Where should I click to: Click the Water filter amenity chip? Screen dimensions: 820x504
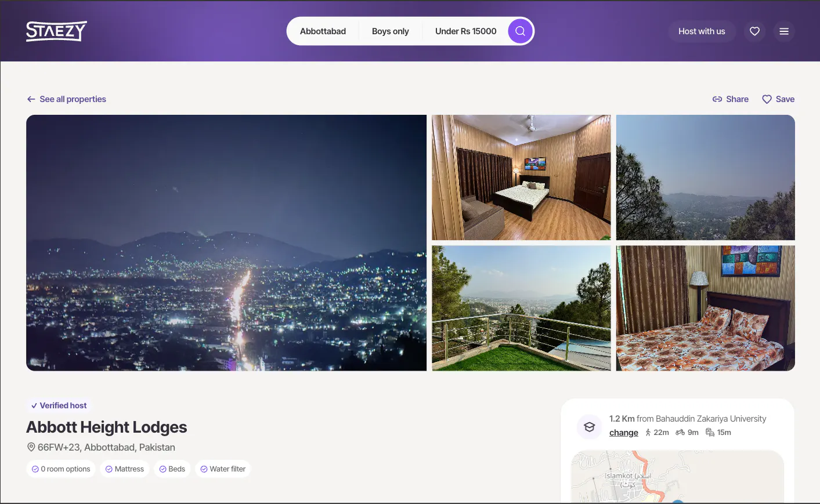[223, 469]
